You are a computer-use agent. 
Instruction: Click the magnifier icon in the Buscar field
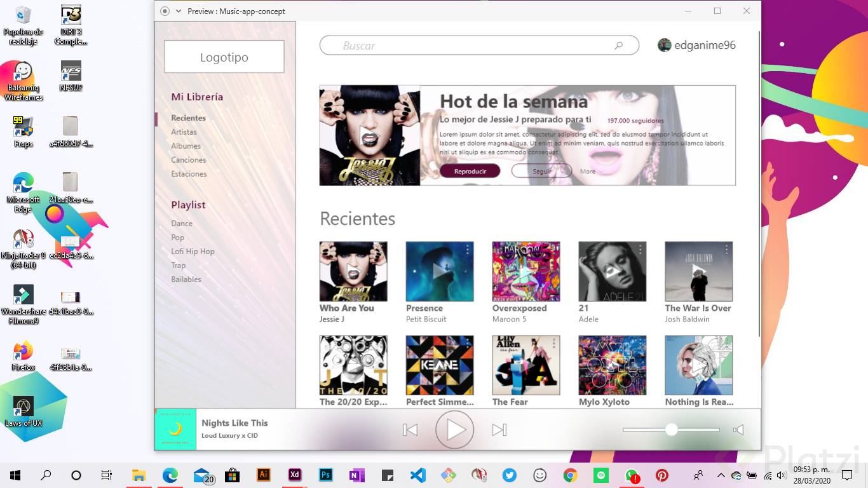click(618, 45)
